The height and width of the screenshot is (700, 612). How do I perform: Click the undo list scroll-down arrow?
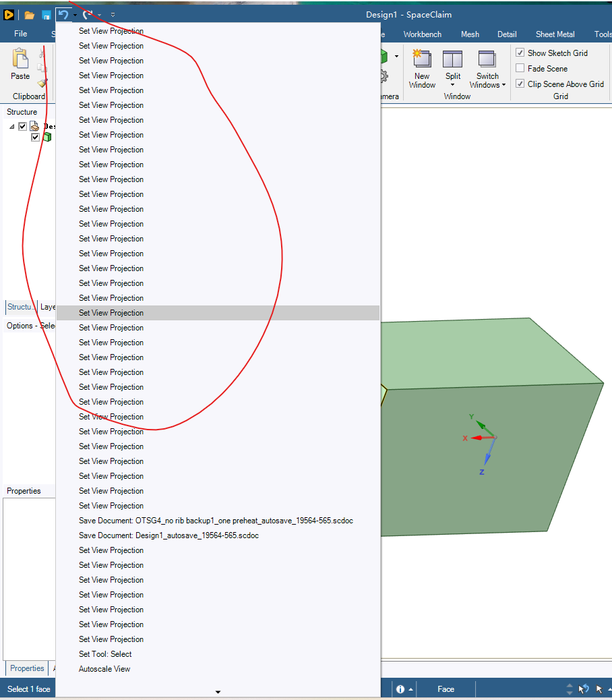click(x=218, y=692)
